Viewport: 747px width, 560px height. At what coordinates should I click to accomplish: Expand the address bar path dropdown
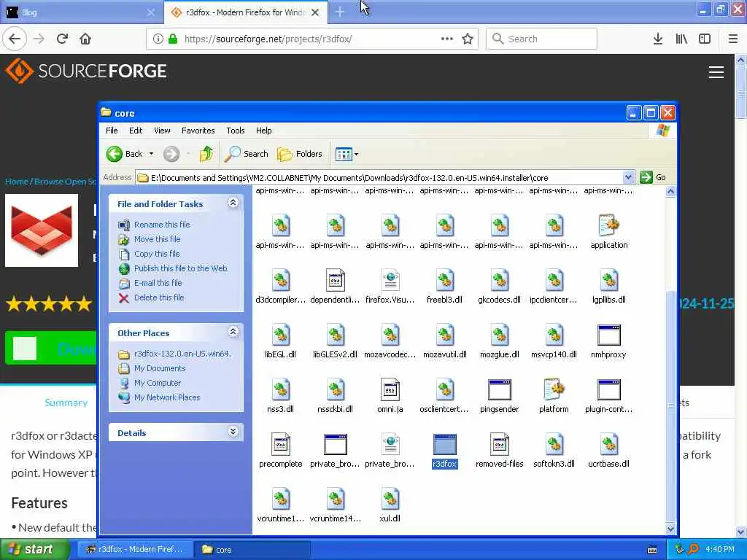coord(628,177)
